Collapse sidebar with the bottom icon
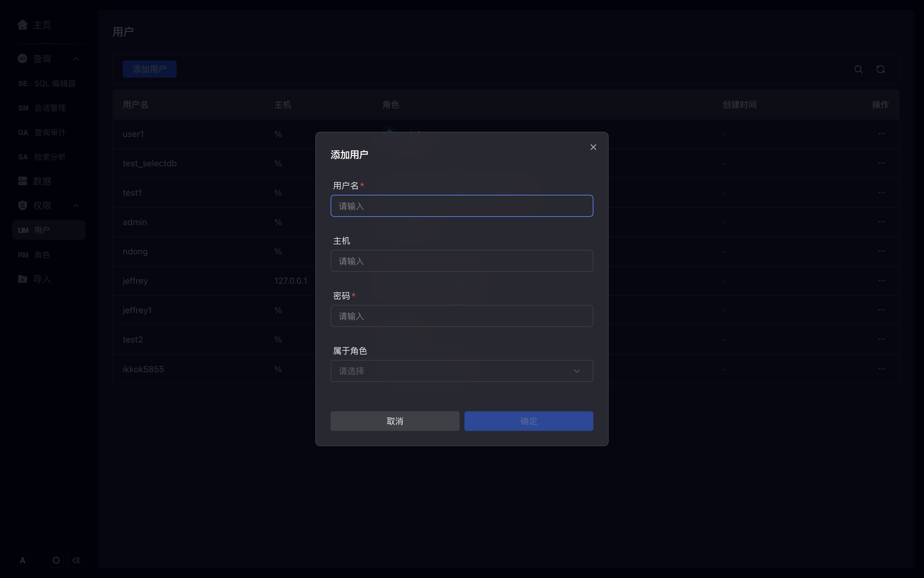This screenshot has height=578, width=924. pyautogui.click(x=75, y=560)
